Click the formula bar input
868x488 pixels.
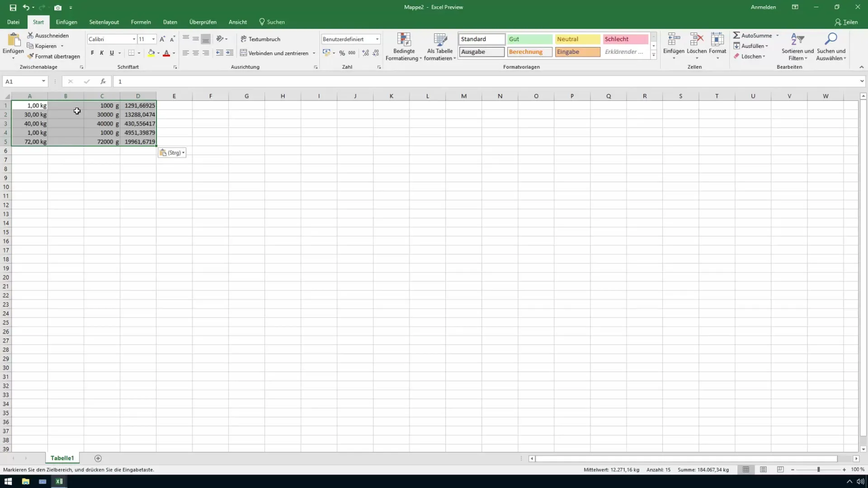click(x=486, y=81)
